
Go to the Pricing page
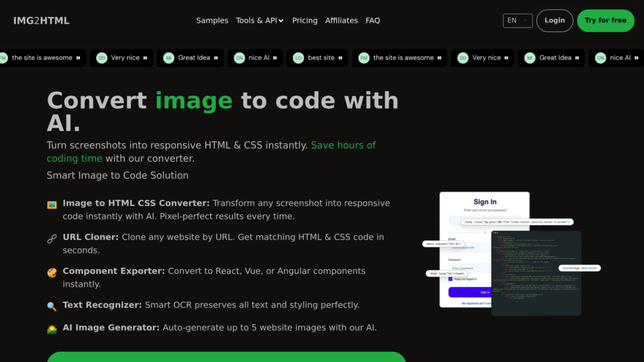coord(304,21)
